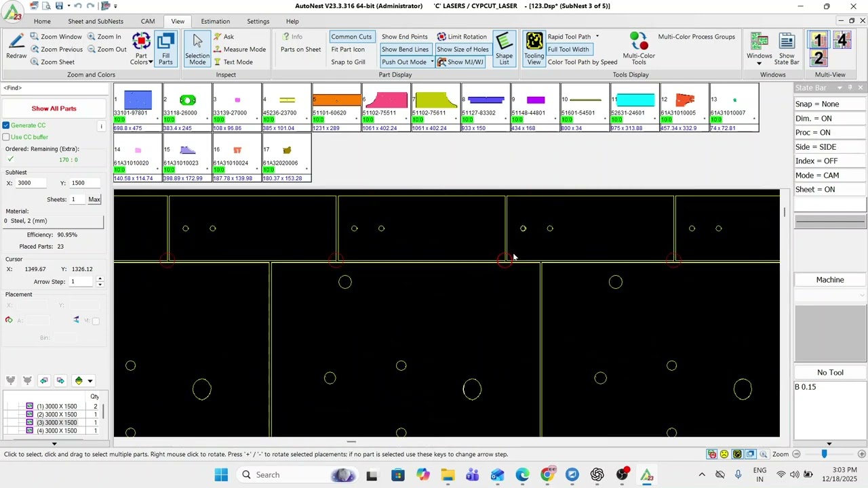Viewport: 868px width, 488px height.
Task: Click the Show All Parts button
Action: [54, 108]
